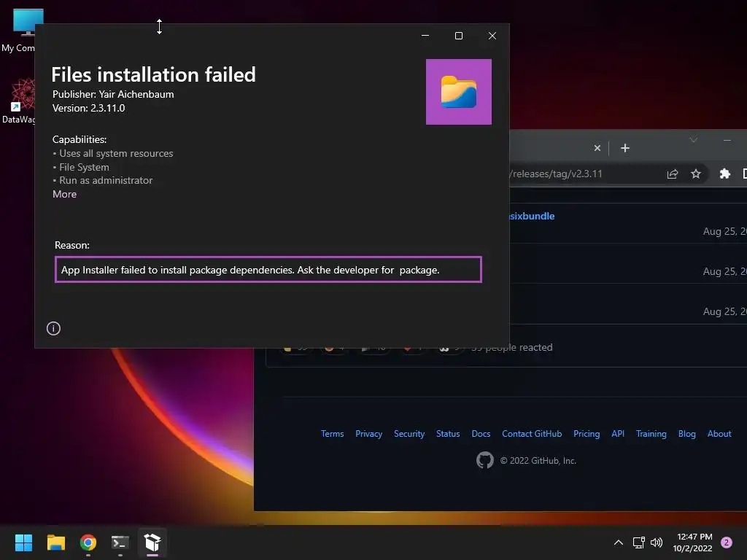Open File Explorer from taskbar

(x=55, y=542)
